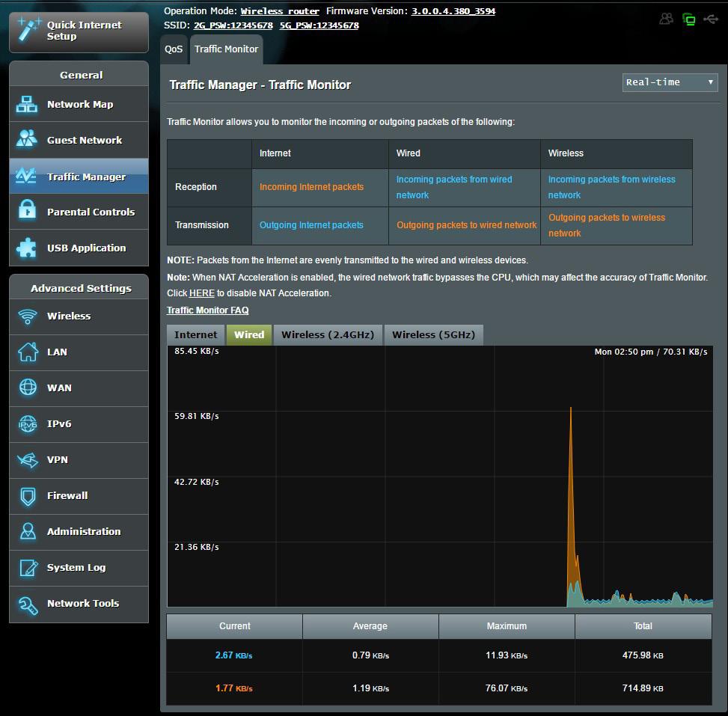Click the 0.79 KB/s average value
The width and height of the screenshot is (728, 716).
[370, 655]
